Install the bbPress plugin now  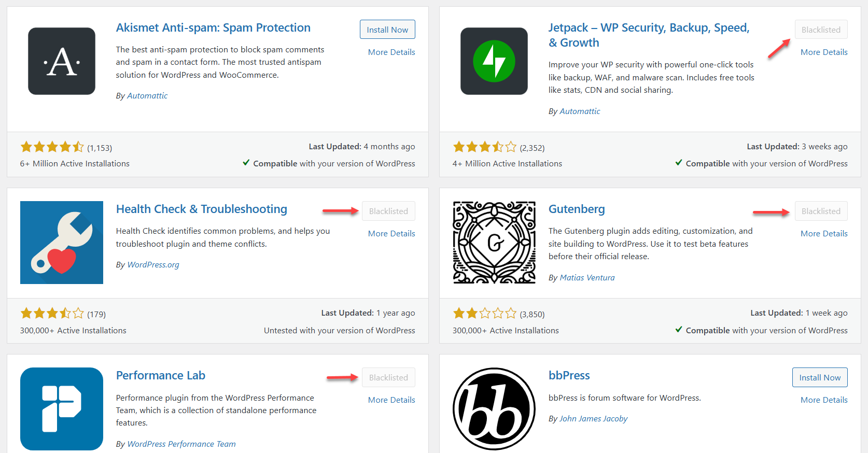tap(820, 377)
